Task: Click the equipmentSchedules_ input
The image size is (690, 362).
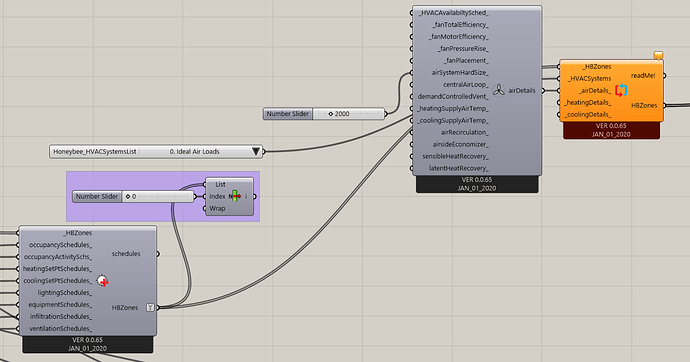Action: click(60, 304)
